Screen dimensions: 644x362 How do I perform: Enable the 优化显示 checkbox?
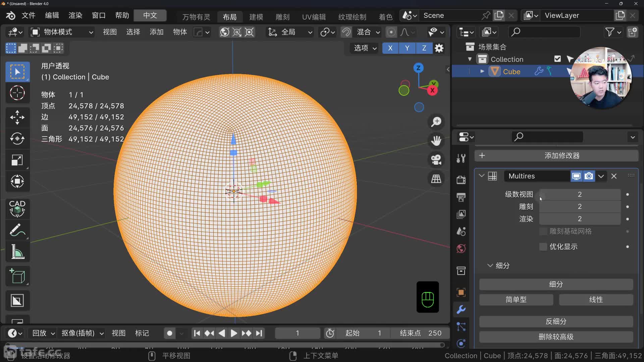click(543, 247)
